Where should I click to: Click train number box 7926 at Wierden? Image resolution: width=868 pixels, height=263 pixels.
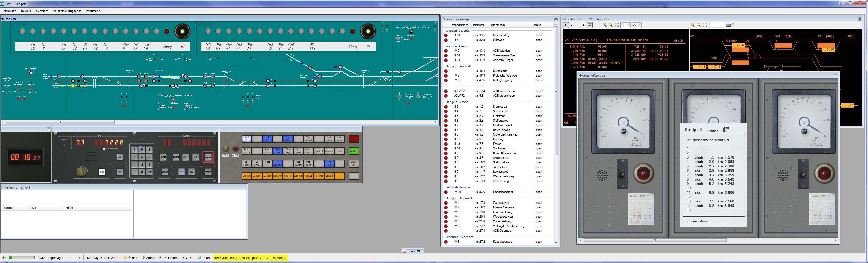click(740, 45)
